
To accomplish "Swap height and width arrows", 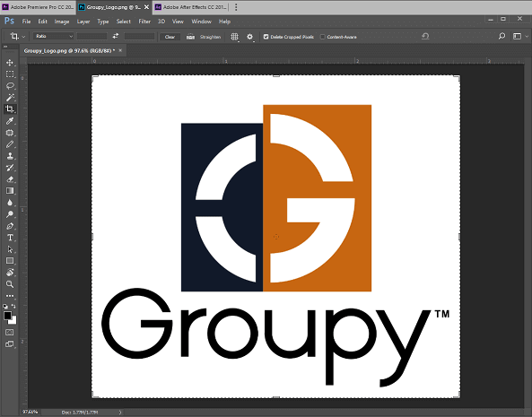I will click(116, 36).
